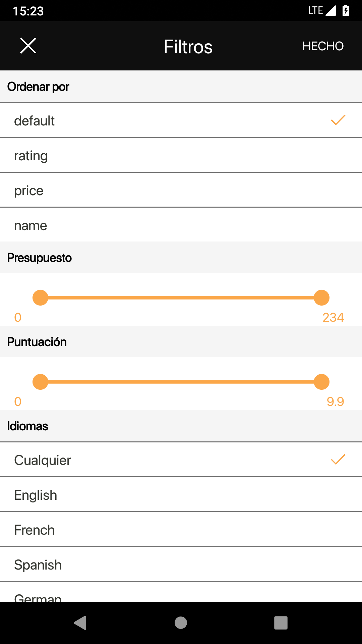
Task: Sort results by rating
Action: coord(181,155)
